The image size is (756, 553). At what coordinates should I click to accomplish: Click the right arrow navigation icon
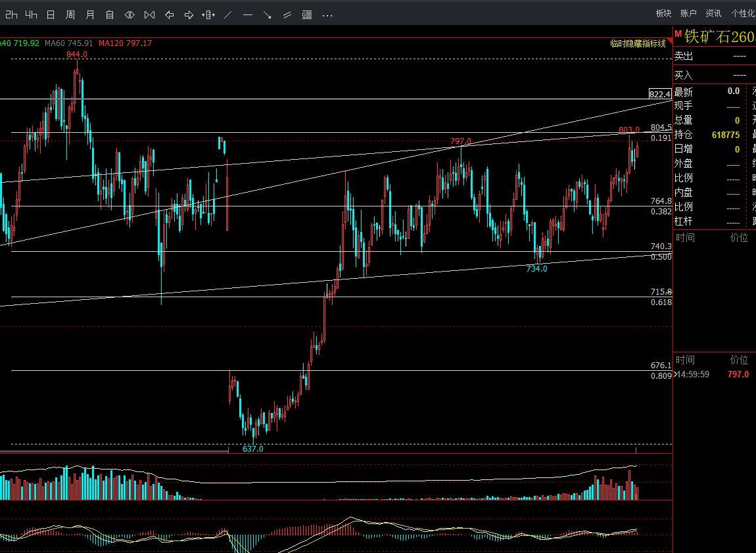tap(189, 15)
